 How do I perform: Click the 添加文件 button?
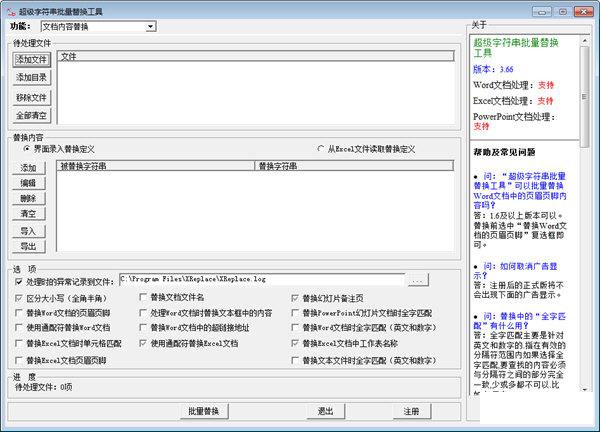(31, 60)
